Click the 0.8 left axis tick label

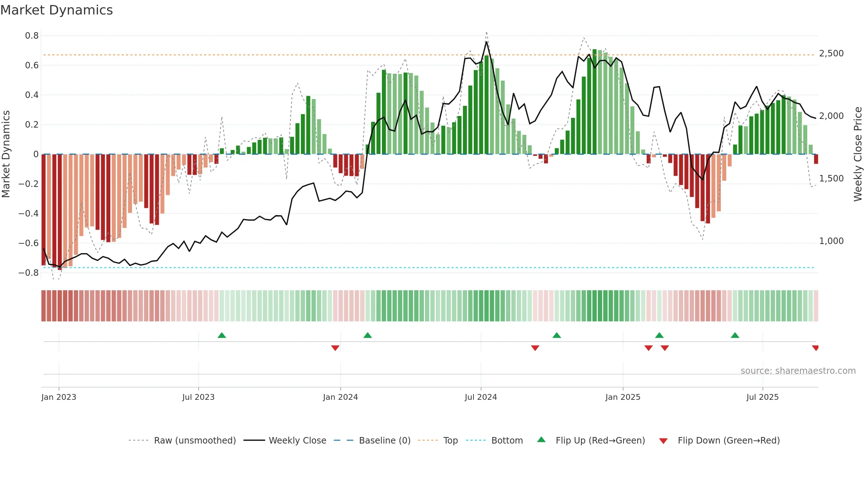(x=32, y=36)
